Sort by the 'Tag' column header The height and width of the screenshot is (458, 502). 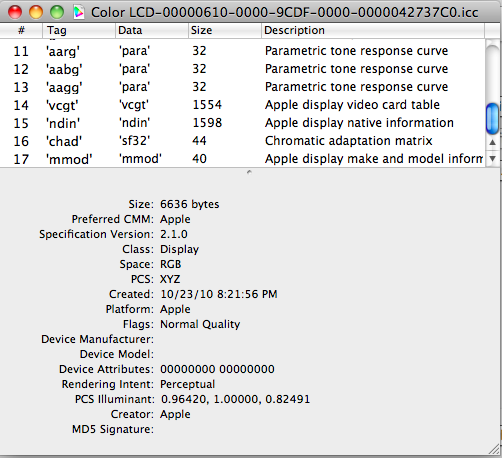pyautogui.click(x=79, y=30)
